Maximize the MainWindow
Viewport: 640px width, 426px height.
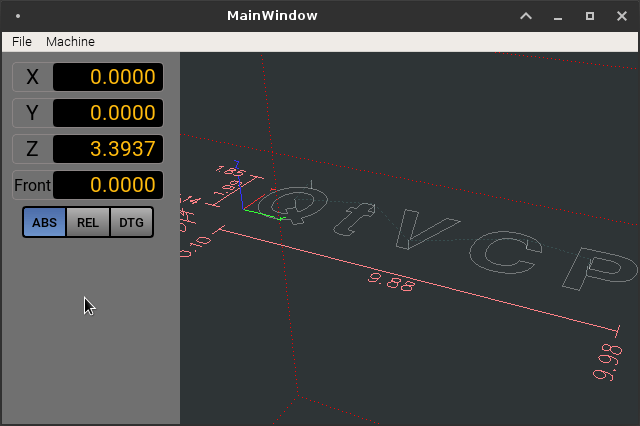point(590,16)
